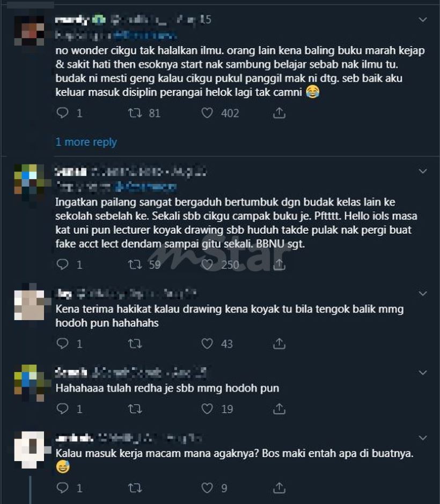Like the 'Kalau masuk kerja' tweet
440x504 pixels.
tap(207, 488)
